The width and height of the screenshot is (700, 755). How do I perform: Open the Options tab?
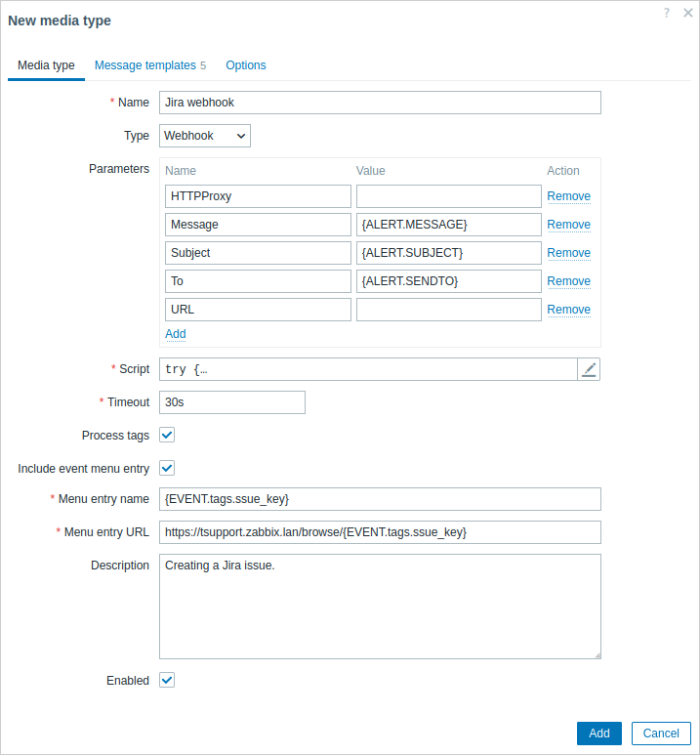pyautogui.click(x=245, y=65)
